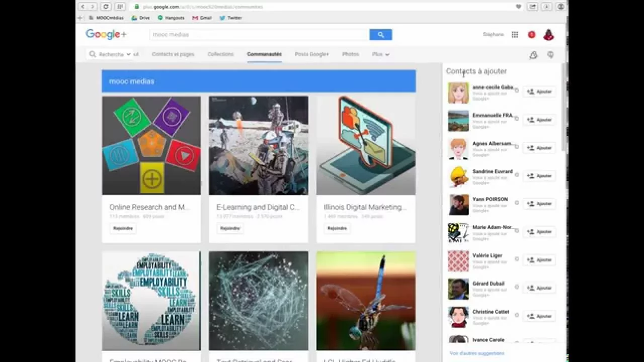The height and width of the screenshot is (362, 644).
Task: Add Valérie Liger as contact
Action: click(x=539, y=260)
